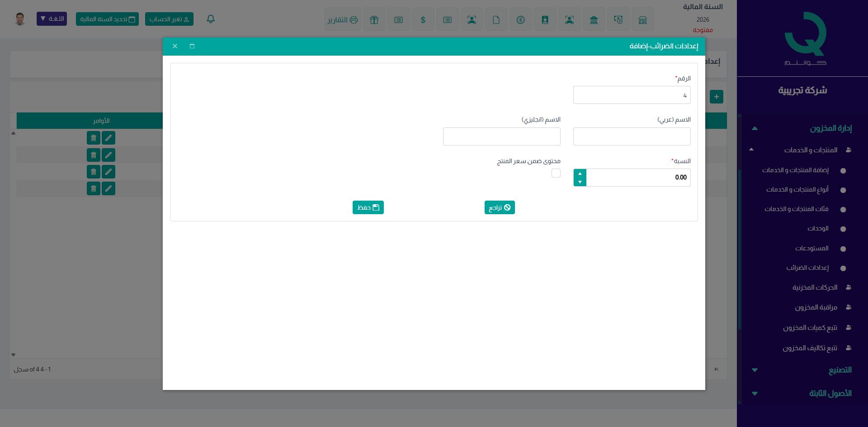Click the trash delete icon in last row
Viewport: 868px width, 427px height.
click(x=93, y=188)
